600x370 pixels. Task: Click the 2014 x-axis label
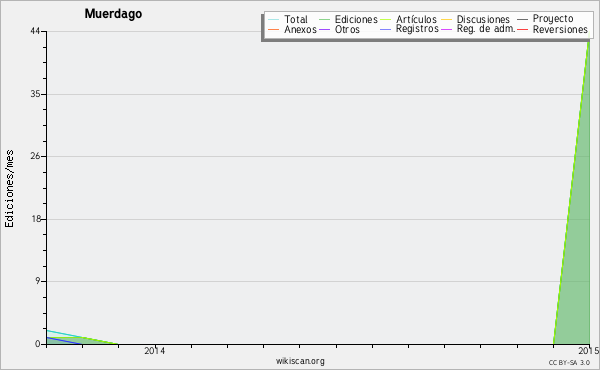click(155, 351)
